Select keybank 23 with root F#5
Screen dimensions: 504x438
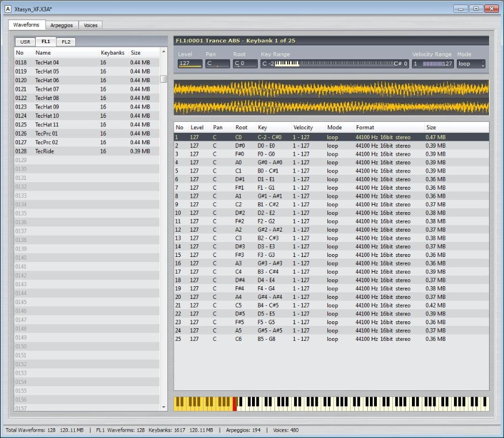pyautogui.click(x=331, y=322)
